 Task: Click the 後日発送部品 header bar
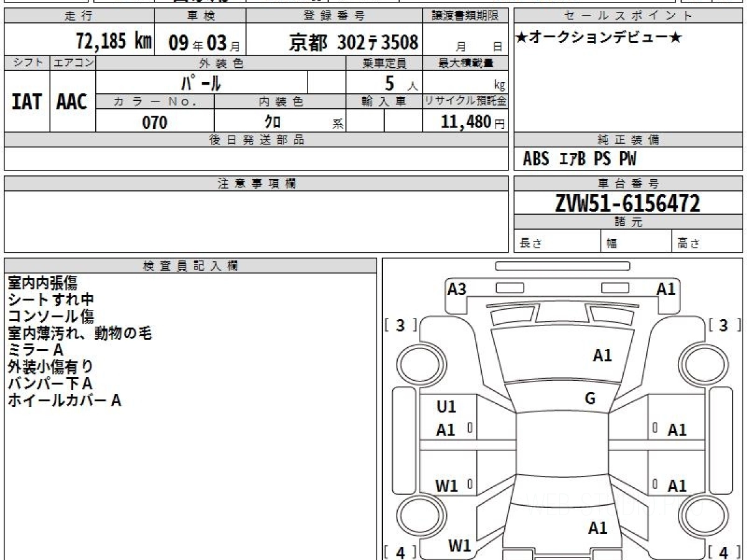256,140
